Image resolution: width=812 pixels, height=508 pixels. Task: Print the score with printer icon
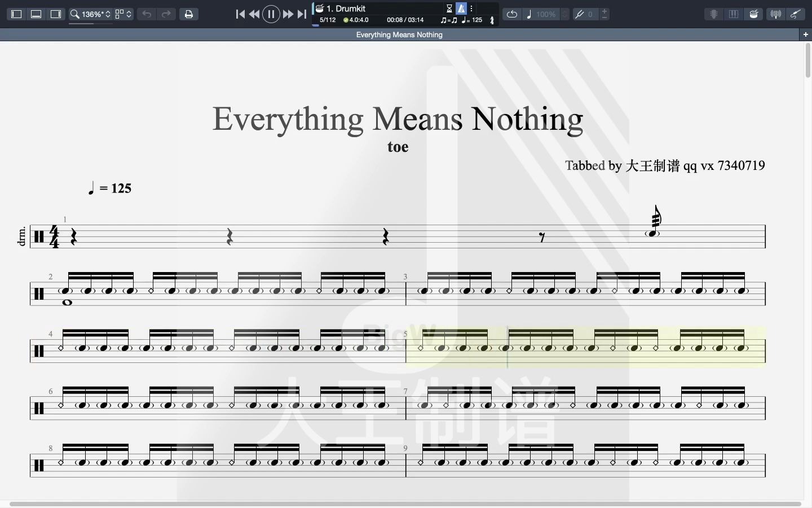189,14
